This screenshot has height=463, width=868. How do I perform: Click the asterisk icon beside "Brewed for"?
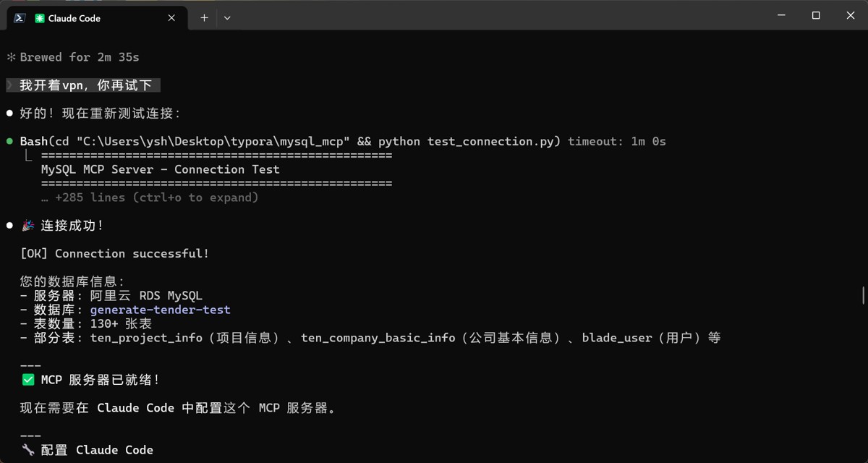tap(11, 57)
